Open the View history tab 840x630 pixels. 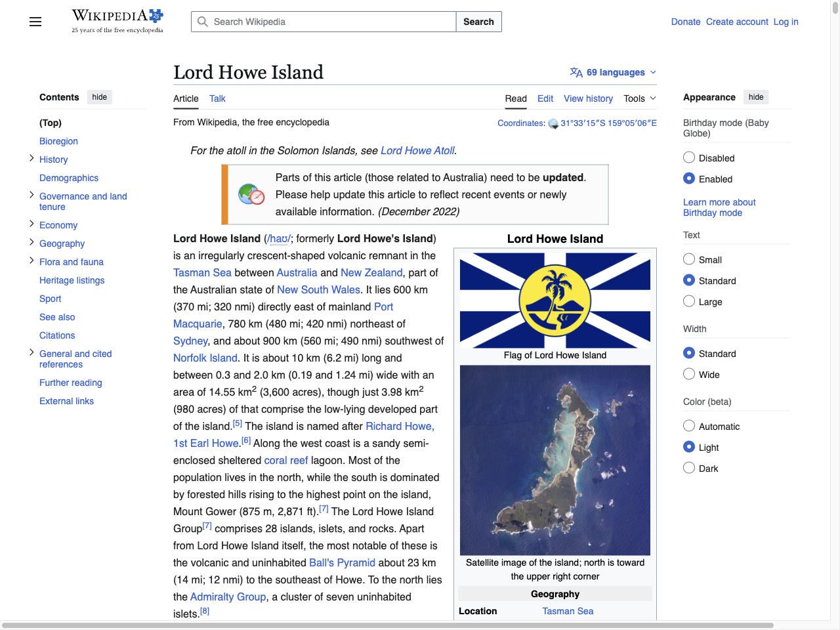pyautogui.click(x=588, y=98)
